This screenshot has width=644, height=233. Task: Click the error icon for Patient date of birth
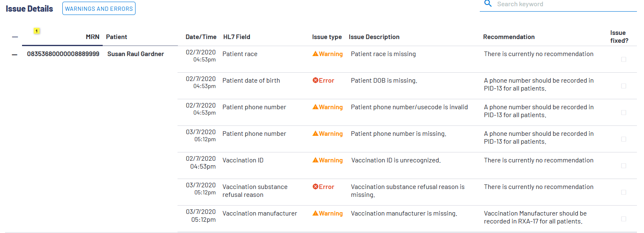tap(316, 81)
